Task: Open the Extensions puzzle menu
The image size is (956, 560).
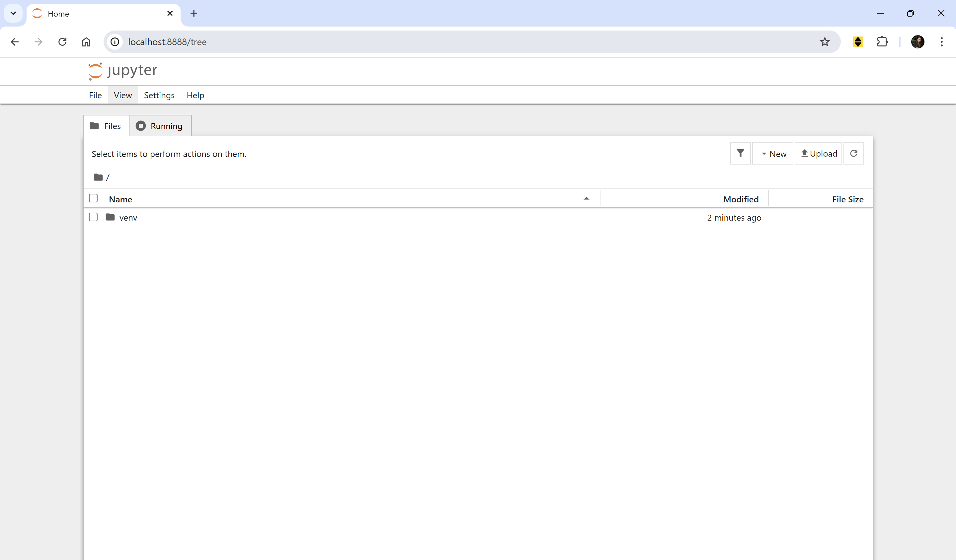Action: (x=882, y=42)
